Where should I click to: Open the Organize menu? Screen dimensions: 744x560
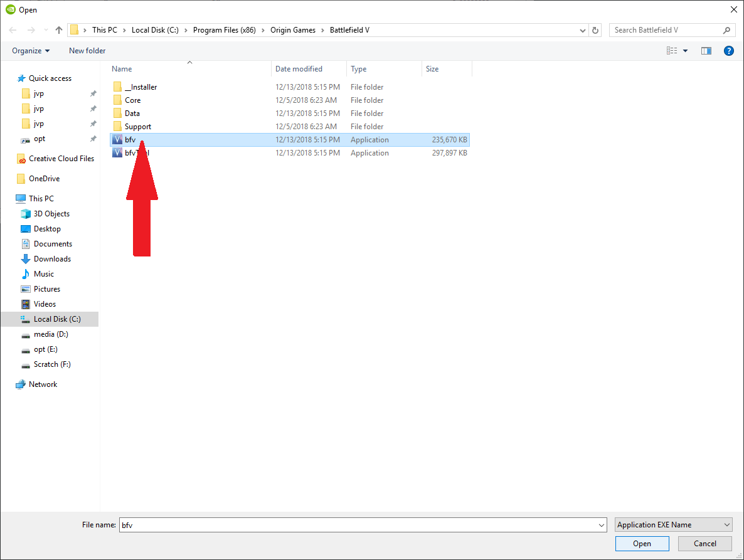(31, 51)
